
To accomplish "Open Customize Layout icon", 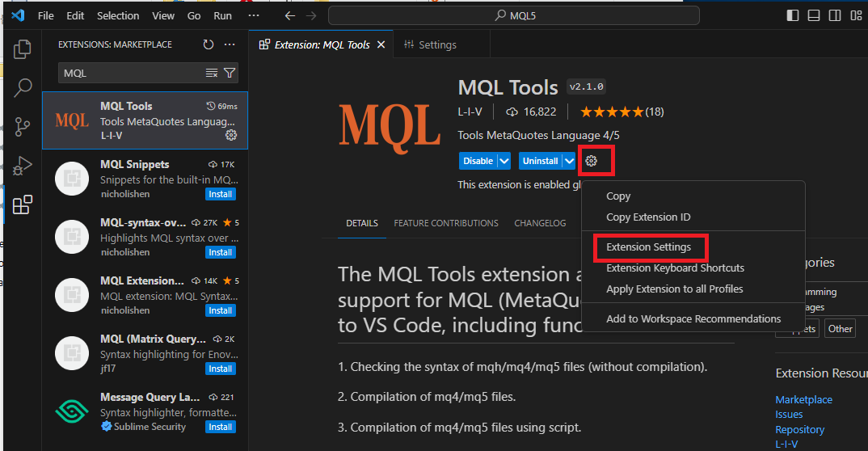I will [x=856, y=15].
